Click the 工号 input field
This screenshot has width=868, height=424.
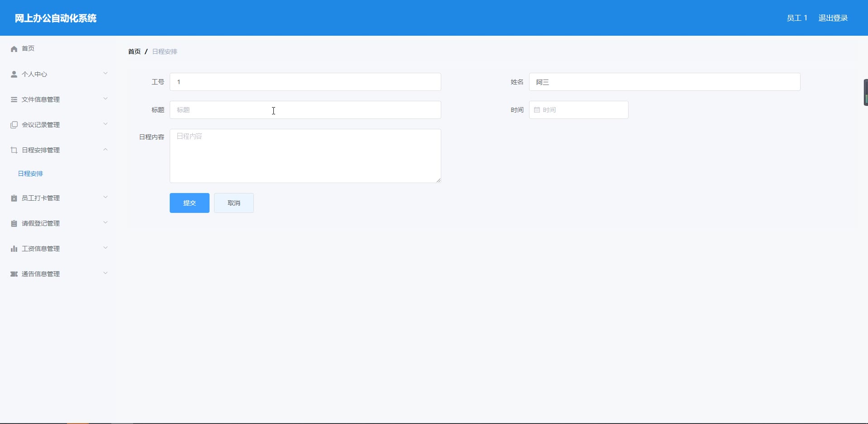point(305,82)
